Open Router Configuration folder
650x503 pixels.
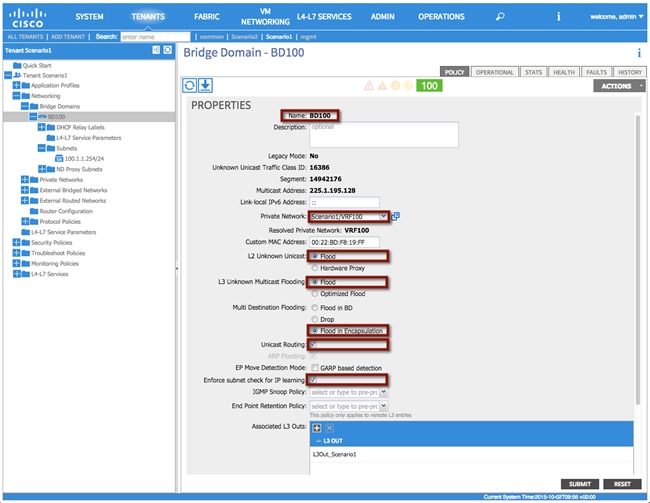[66, 211]
